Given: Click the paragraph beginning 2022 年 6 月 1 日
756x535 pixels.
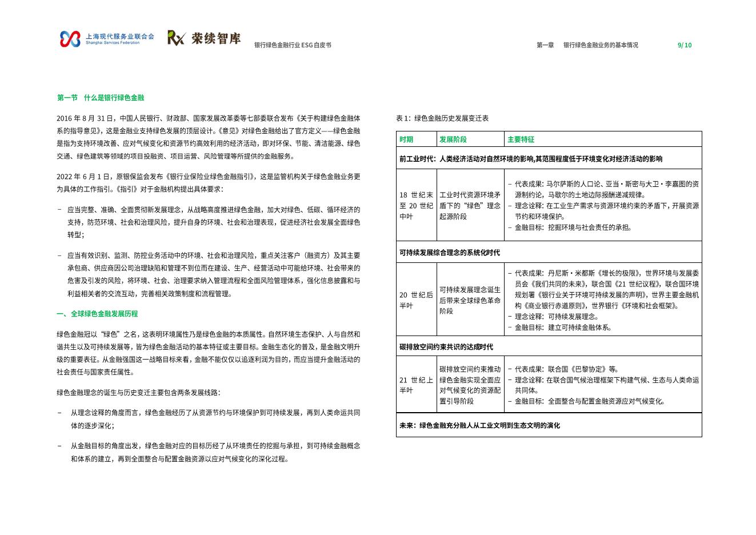Looking at the screenshot, I should (x=208, y=183).
